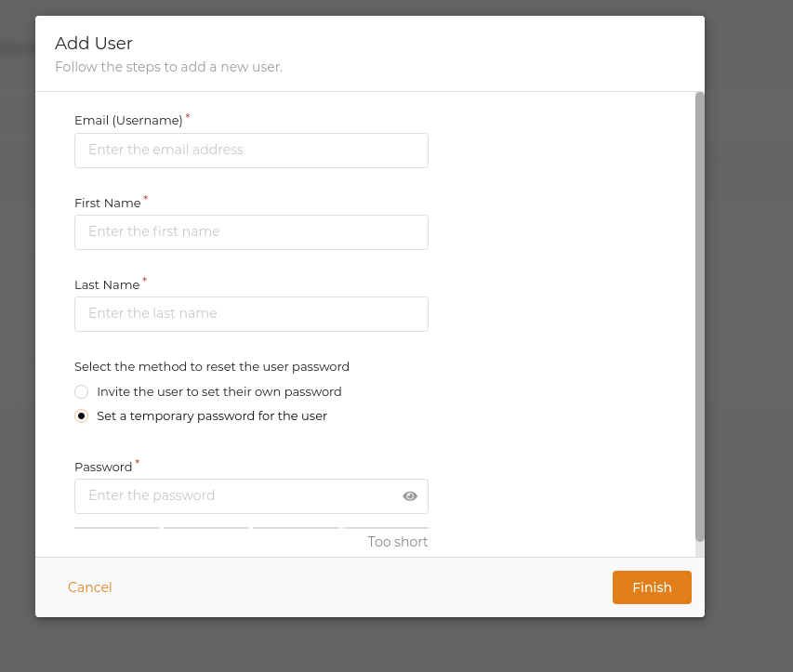Image resolution: width=793 pixels, height=672 pixels.
Task: Toggle password visibility with the eye icon
Action: click(410, 495)
